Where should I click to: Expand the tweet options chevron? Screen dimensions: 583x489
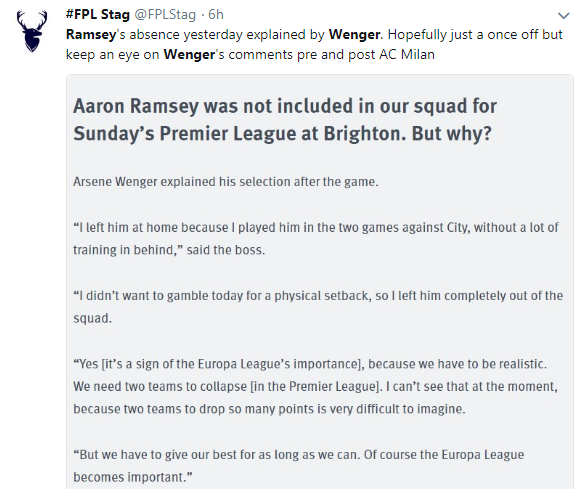tap(564, 16)
